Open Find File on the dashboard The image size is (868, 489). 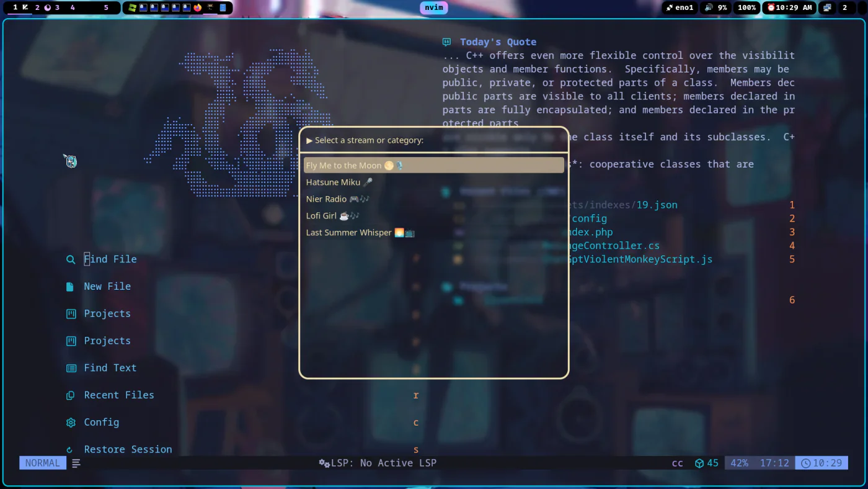[110, 259]
